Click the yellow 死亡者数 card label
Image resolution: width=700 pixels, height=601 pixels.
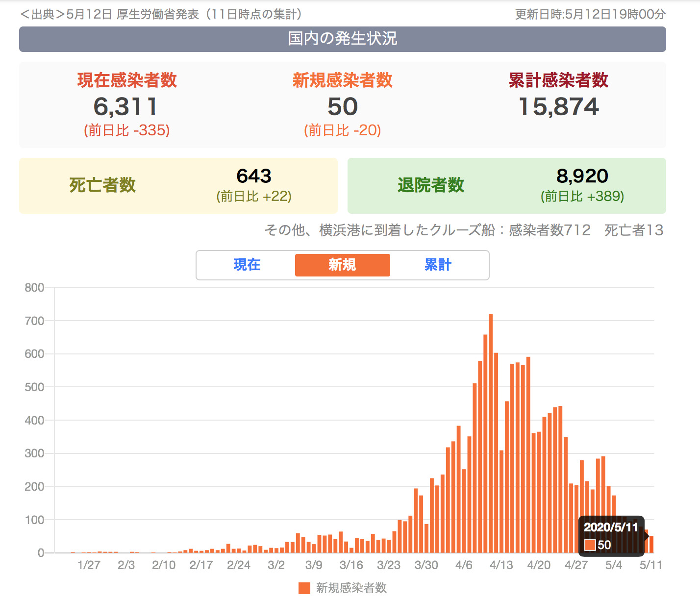click(x=102, y=185)
